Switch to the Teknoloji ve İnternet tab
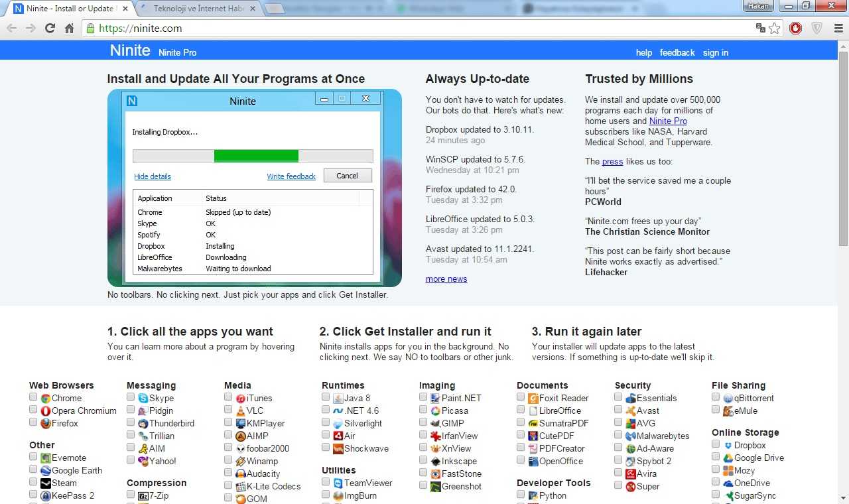This screenshot has width=849, height=504. (x=198, y=9)
